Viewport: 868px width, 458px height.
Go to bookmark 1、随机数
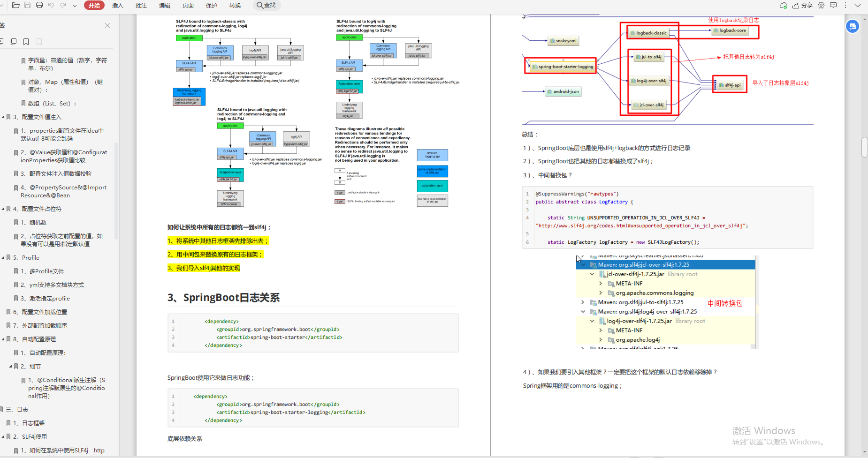[x=33, y=222]
